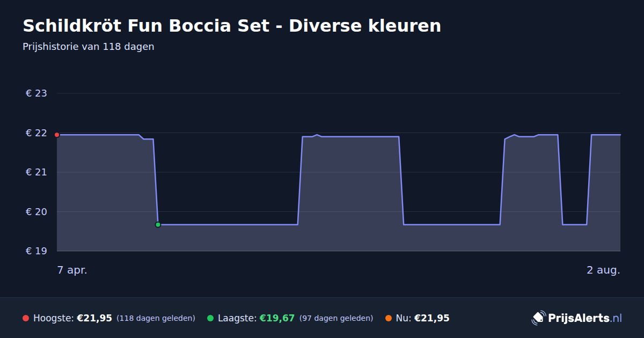Click the €19,67 lowest price value
The height and width of the screenshot is (338, 644).
[x=277, y=318]
